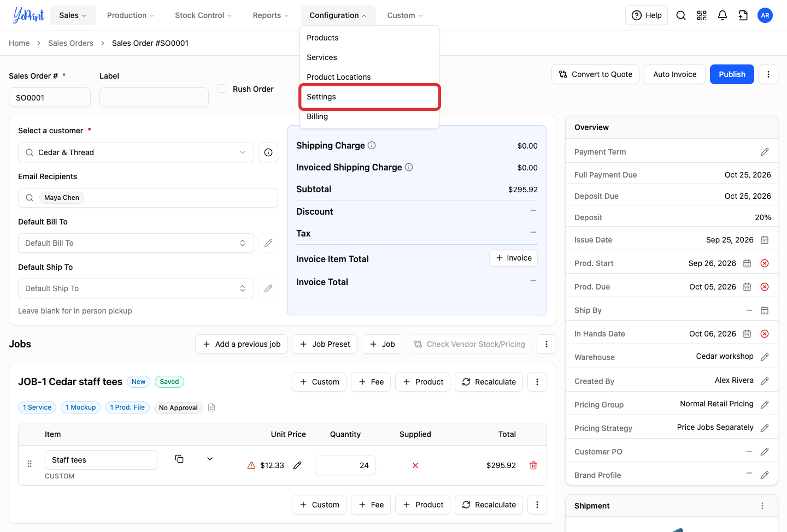Open the Default Bill To dropdown
Image resolution: width=787 pixels, height=532 pixels.
(136, 243)
